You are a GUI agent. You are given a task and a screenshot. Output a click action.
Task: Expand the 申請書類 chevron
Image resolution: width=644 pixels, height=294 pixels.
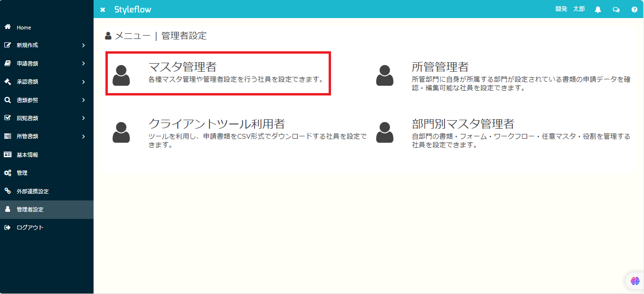point(83,64)
